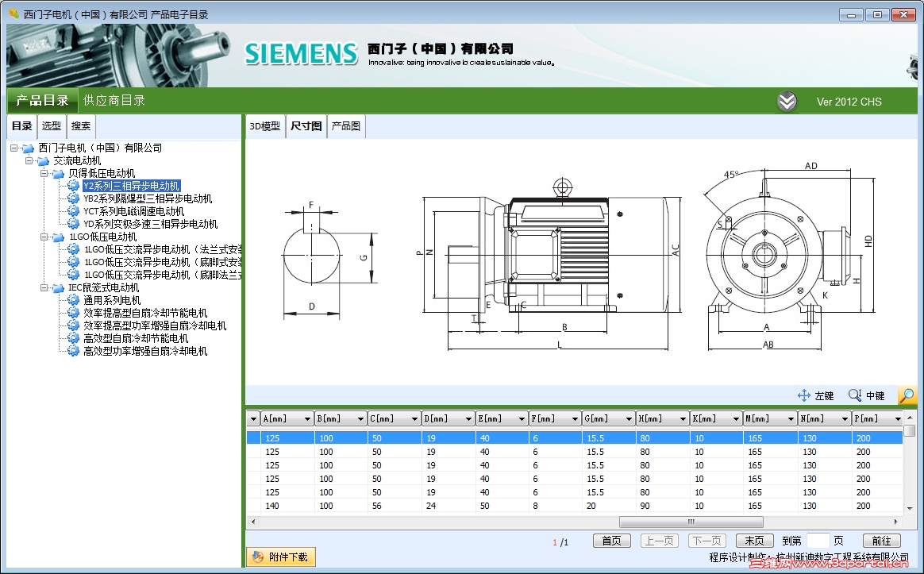Click the gear icon beside YCT系列电磁调速电动机

(73, 211)
